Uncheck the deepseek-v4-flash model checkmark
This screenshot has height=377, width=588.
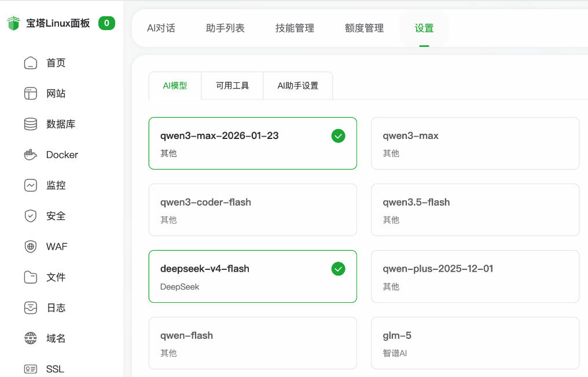338,269
